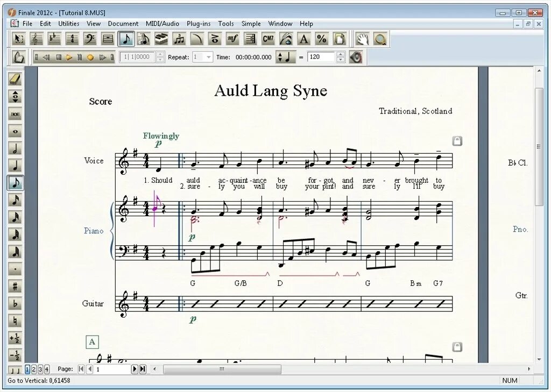Screen dimensions: 551x392
Task: Click the vertical scrollbar thumb
Action: pyautogui.click(x=539, y=147)
